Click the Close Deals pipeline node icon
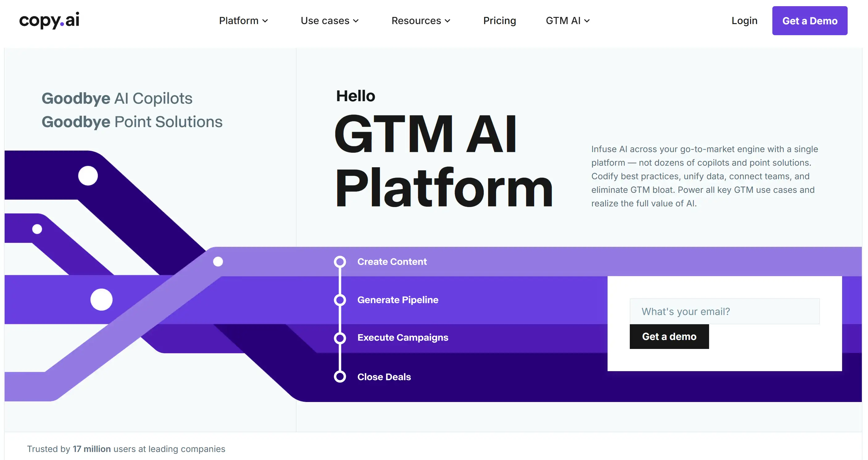Image resolution: width=868 pixels, height=460 pixels. click(x=340, y=376)
